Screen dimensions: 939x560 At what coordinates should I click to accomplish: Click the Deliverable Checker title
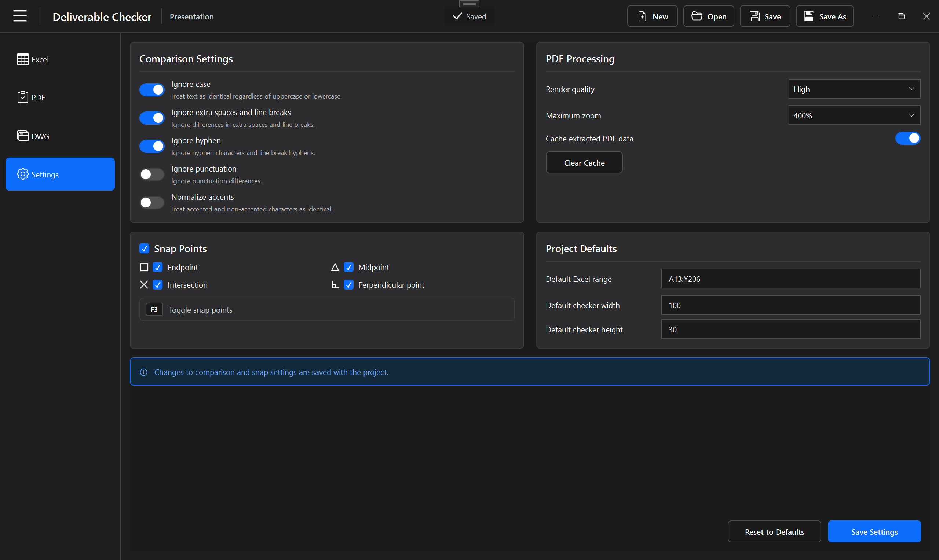[102, 17]
